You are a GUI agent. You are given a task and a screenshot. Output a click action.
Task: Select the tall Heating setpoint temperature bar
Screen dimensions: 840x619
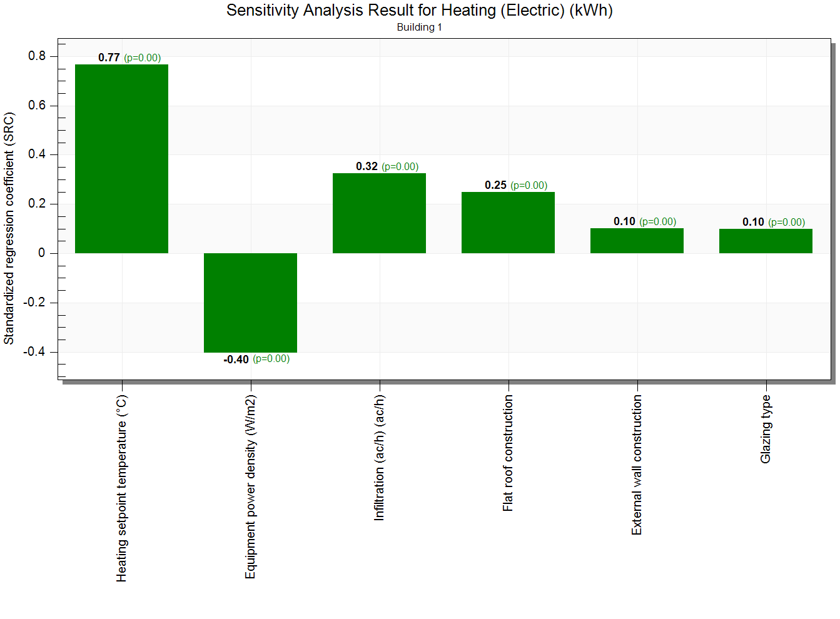[121, 159]
